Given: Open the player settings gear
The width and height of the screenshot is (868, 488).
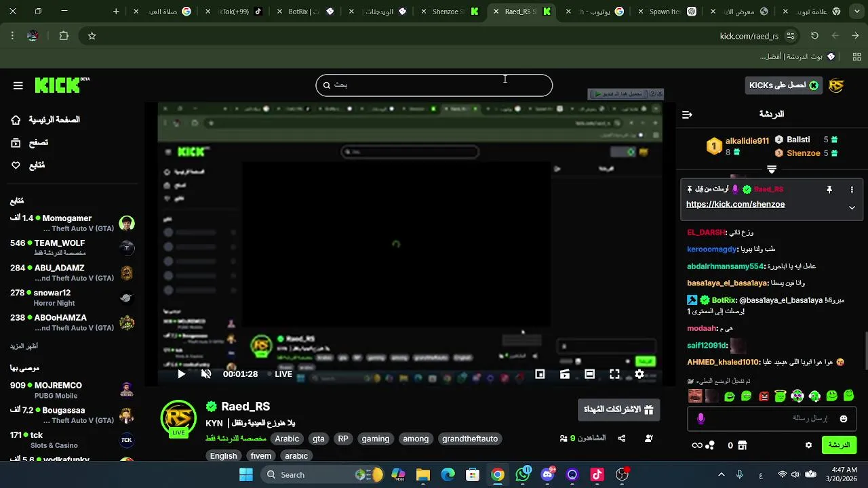Looking at the screenshot, I should (639, 374).
